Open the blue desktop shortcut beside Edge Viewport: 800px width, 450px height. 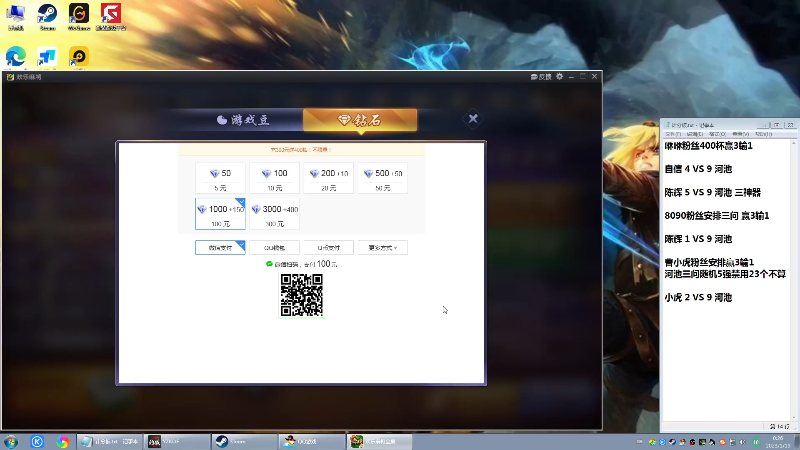click(47, 58)
